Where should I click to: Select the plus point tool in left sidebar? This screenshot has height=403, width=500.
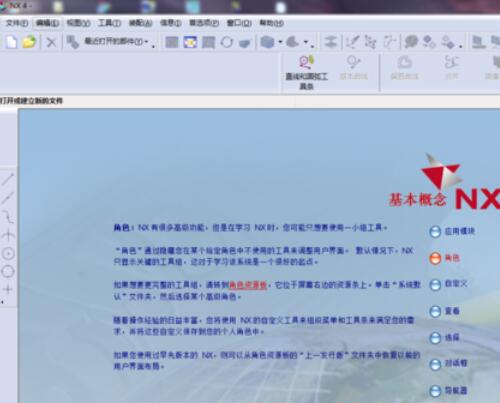(x=8, y=289)
